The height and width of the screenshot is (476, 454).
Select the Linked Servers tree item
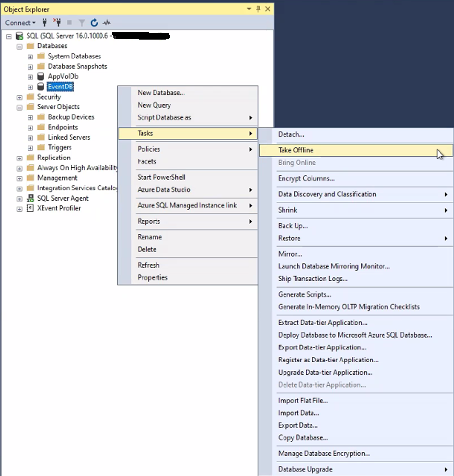(69, 137)
